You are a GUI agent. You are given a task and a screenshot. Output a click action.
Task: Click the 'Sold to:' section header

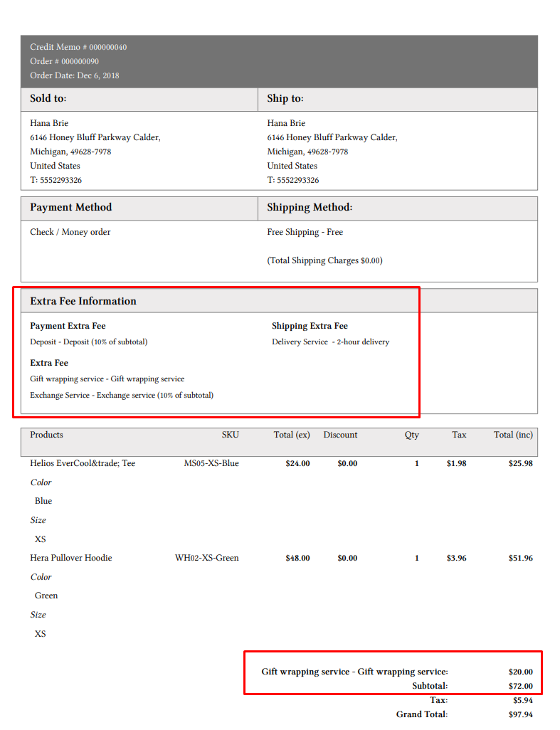click(x=48, y=99)
